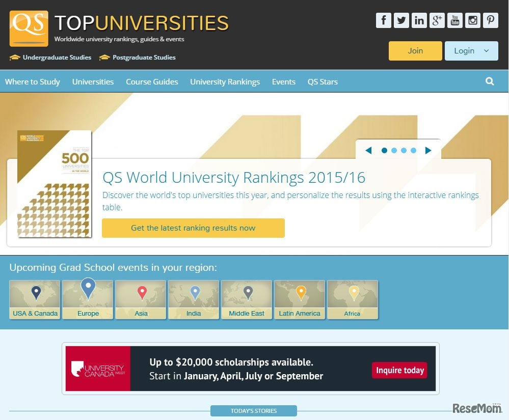Open the University Rankings menu
The height and width of the screenshot is (420, 509).
point(225,82)
